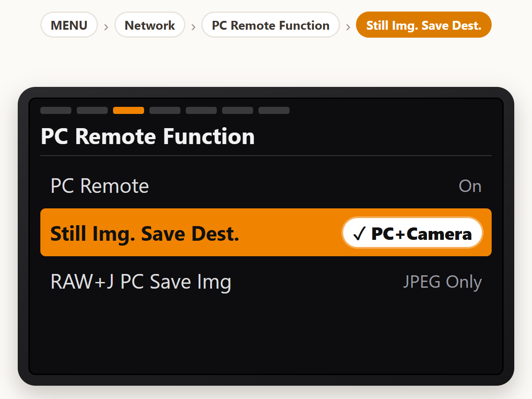Image resolution: width=532 pixels, height=399 pixels.
Task: Change the JPEG Only setting value
Action: click(442, 282)
